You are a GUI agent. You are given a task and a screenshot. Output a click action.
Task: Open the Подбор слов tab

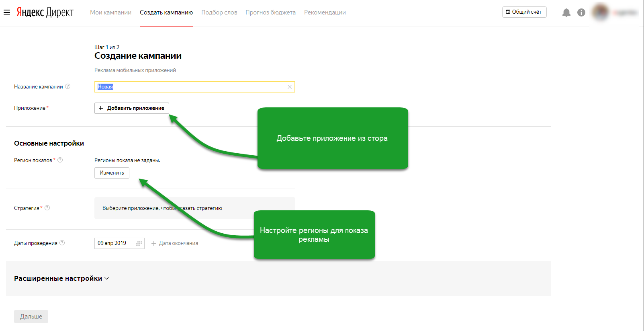tap(219, 12)
